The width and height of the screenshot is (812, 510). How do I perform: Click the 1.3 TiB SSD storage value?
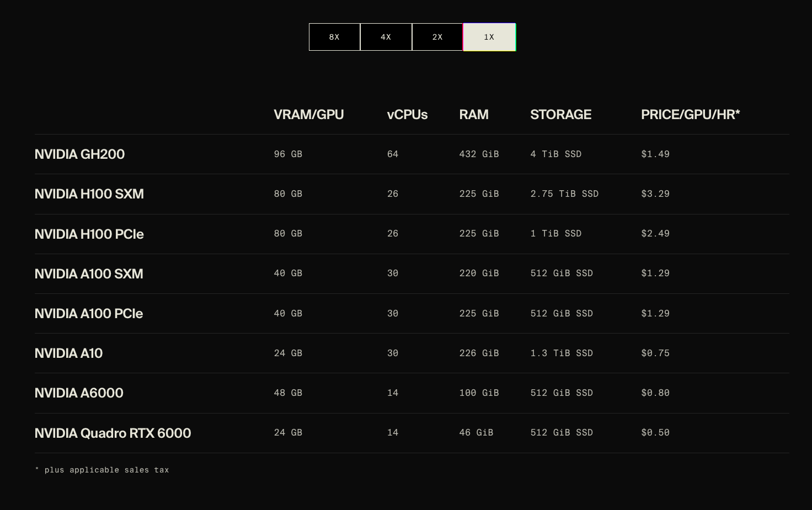562,353
